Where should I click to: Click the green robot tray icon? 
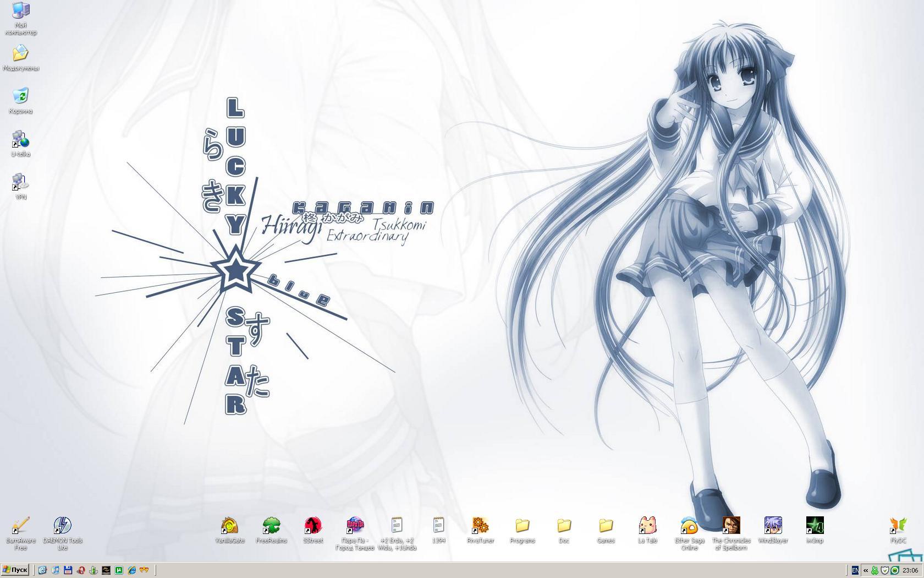point(875,570)
